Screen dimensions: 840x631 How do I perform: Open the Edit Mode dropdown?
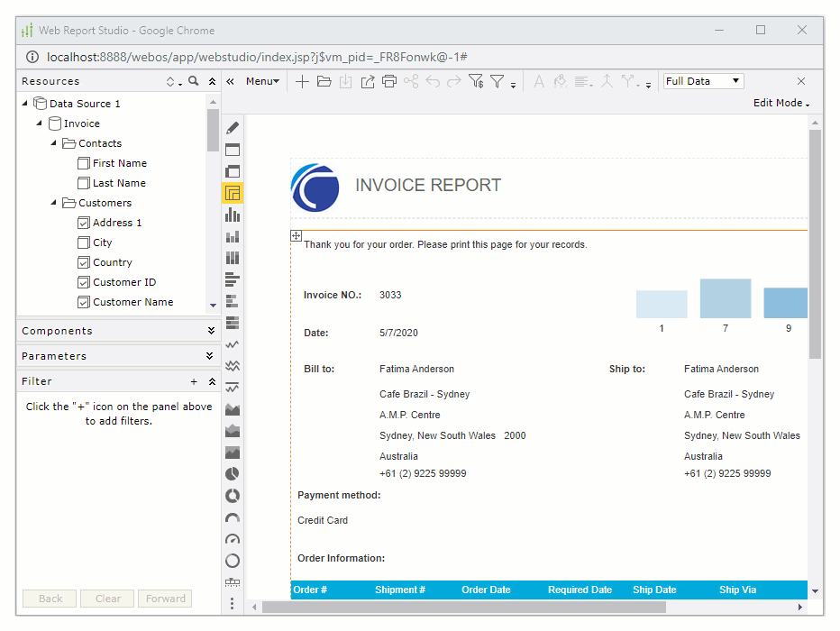tap(781, 103)
